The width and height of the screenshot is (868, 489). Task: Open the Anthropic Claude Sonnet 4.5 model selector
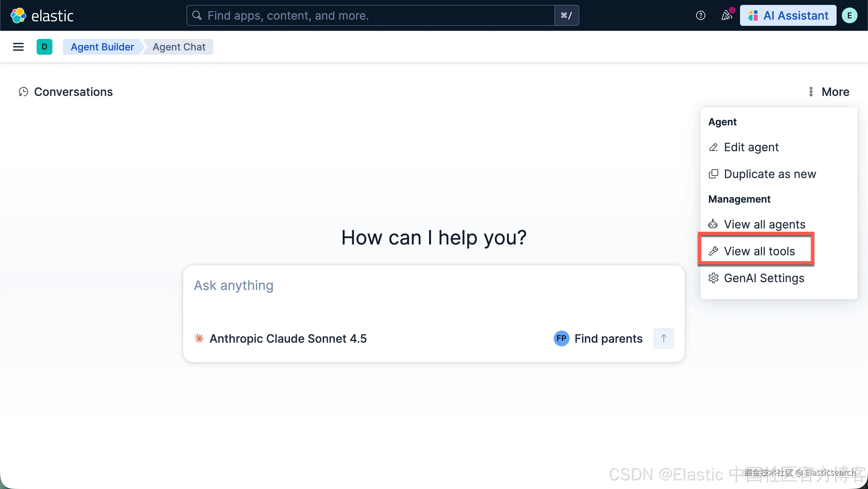click(x=281, y=338)
